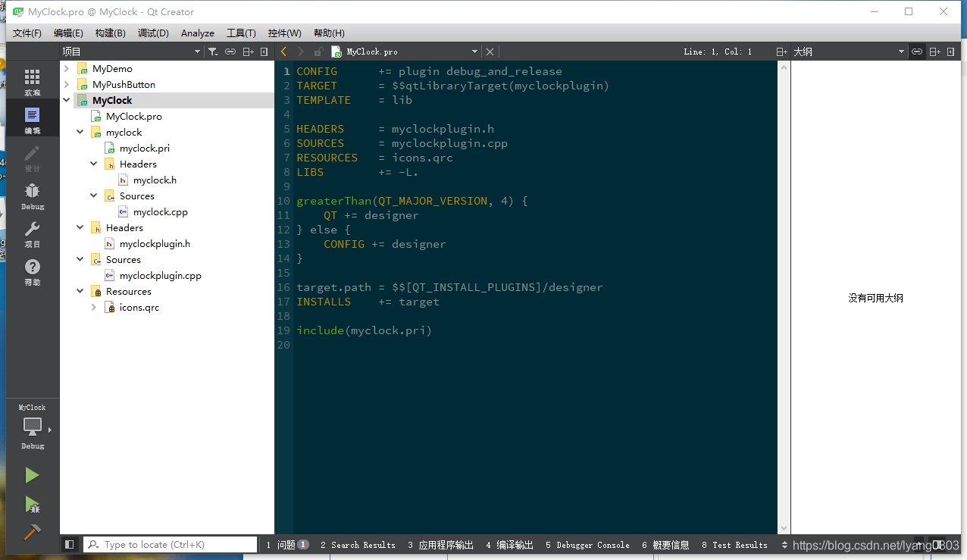Viewport: 967px width, 560px height.
Task: Click the editor scrollbar up arrow
Action: click(784, 67)
